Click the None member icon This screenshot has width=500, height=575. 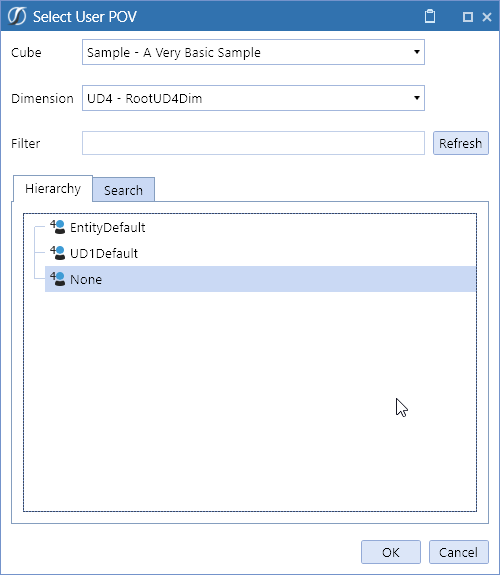point(58,279)
